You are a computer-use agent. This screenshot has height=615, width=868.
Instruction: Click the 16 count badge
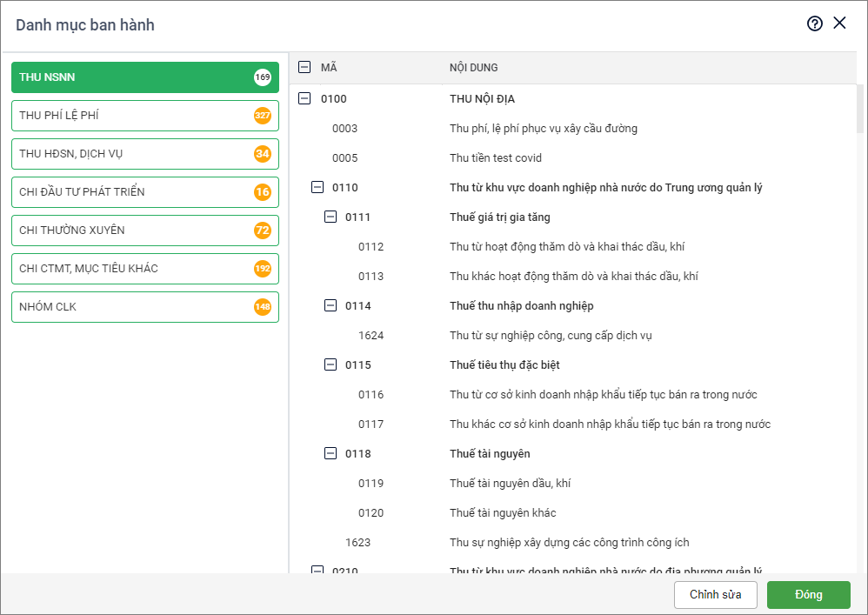point(263,192)
